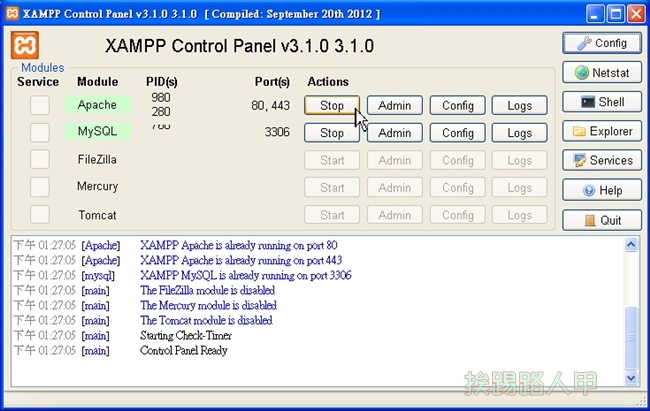The width and height of the screenshot is (650, 411).
Task: Toggle the Mercury service checkbox
Action: (40, 187)
